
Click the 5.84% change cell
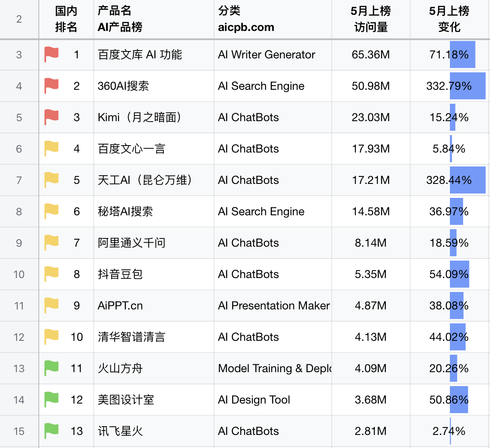pyautogui.click(x=449, y=149)
